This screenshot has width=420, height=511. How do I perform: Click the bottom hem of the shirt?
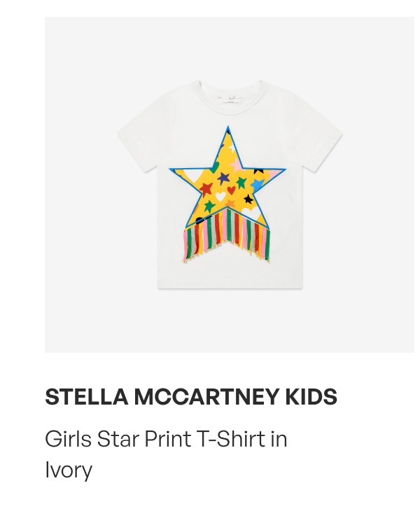pos(231,286)
